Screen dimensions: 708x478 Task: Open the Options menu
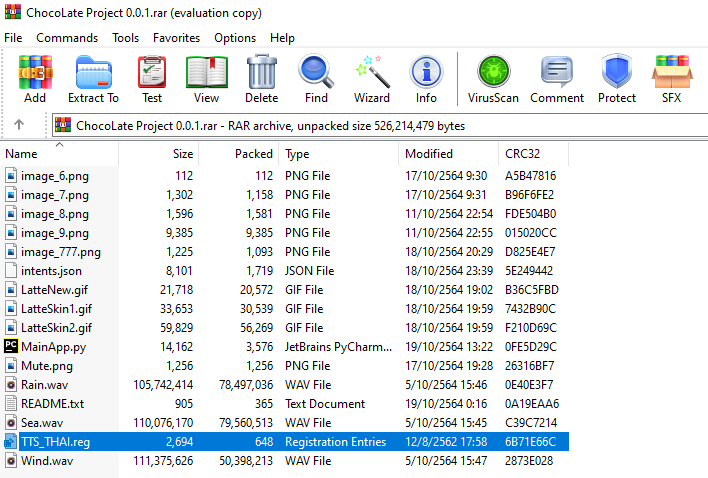click(x=235, y=38)
